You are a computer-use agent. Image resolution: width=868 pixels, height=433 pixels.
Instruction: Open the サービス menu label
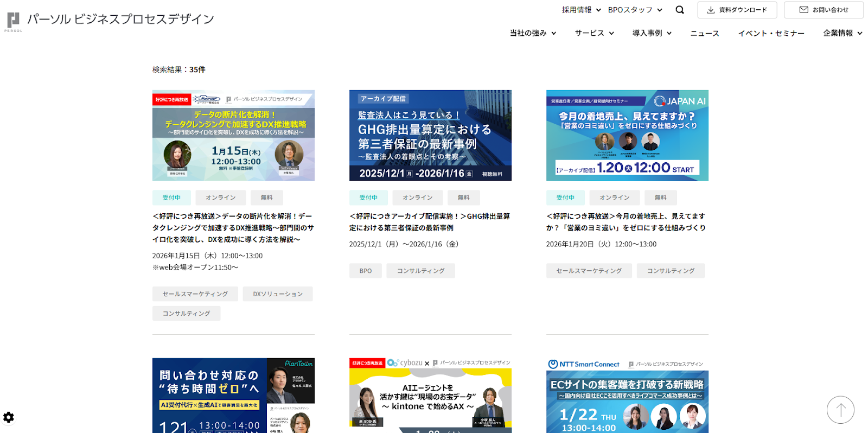coord(589,33)
